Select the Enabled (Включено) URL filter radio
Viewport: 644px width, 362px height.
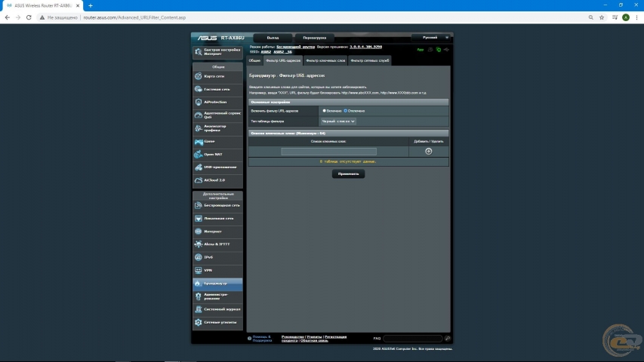coord(325,111)
